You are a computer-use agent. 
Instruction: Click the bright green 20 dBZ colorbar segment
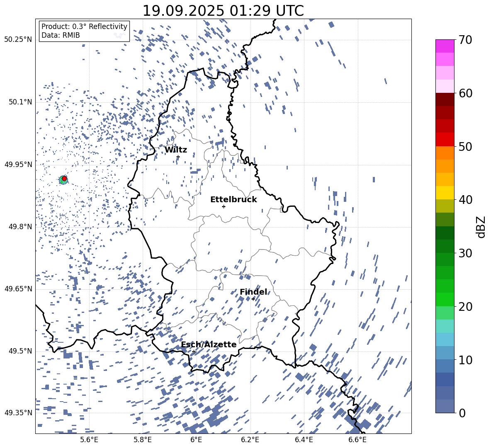pos(445,299)
